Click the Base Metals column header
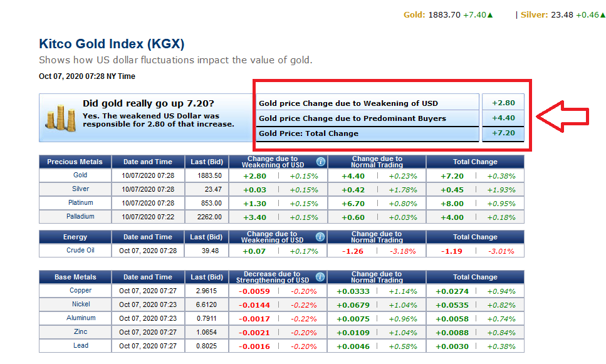Viewport: 606px width, 364px height. point(75,277)
